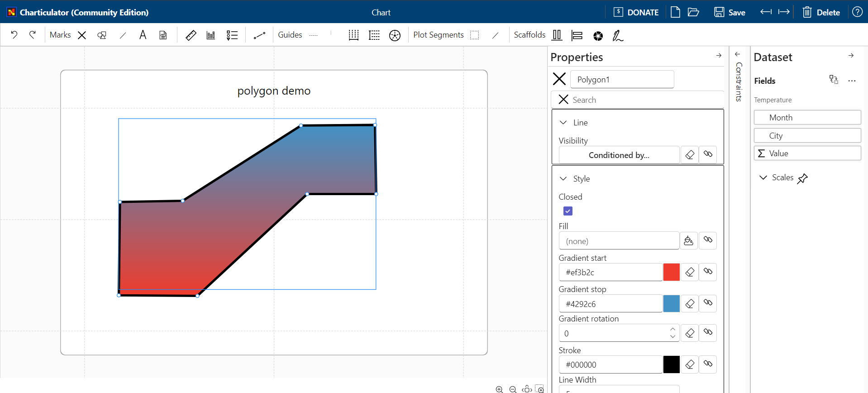Collapse the Style section
This screenshot has height=393, width=868.
[563, 179]
